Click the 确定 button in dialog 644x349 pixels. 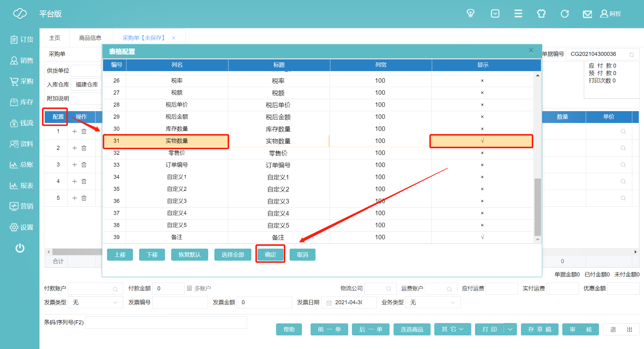(270, 254)
